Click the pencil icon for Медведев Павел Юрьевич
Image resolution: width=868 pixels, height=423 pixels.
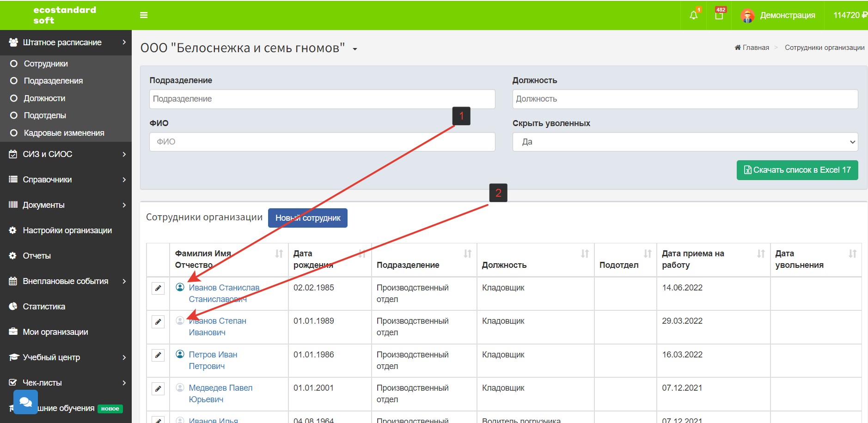pos(158,389)
